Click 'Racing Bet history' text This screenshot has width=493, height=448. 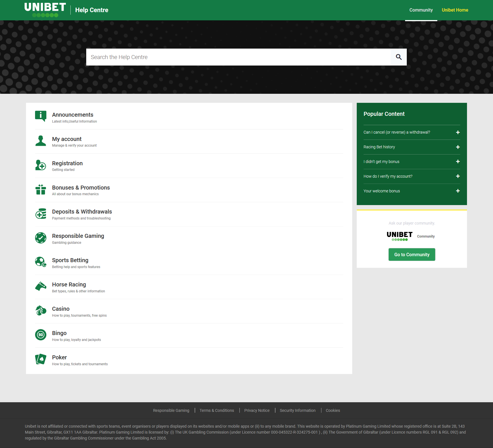tap(379, 147)
